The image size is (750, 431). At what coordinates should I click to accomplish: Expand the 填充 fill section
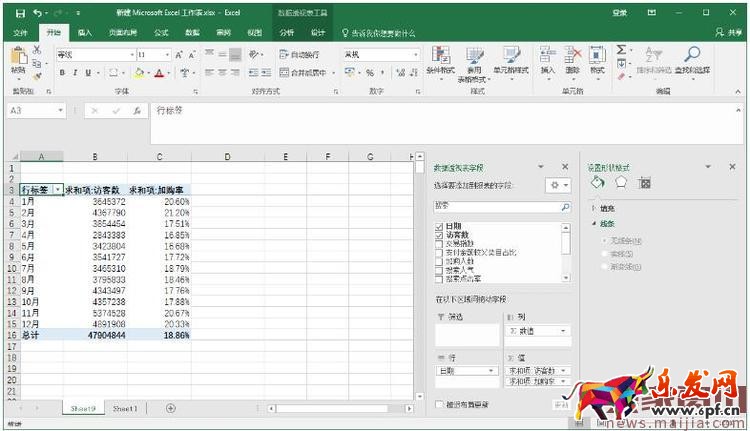(594, 208)
